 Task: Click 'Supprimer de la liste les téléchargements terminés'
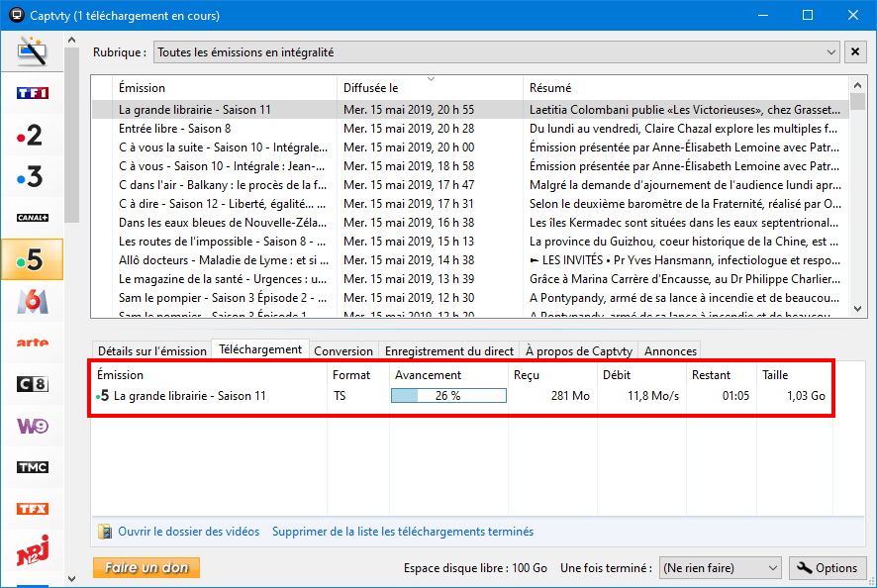pyautogui.click(x=403, y=532)
